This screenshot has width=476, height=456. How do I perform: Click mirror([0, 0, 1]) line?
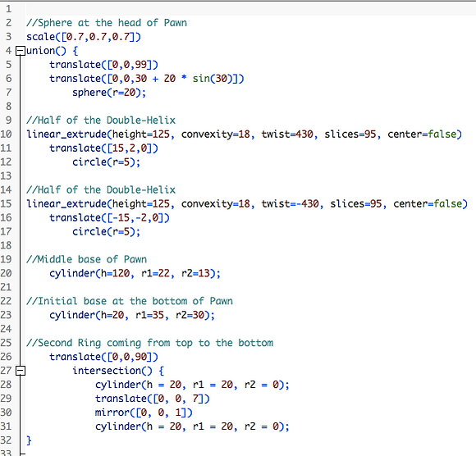coord(144,413)
